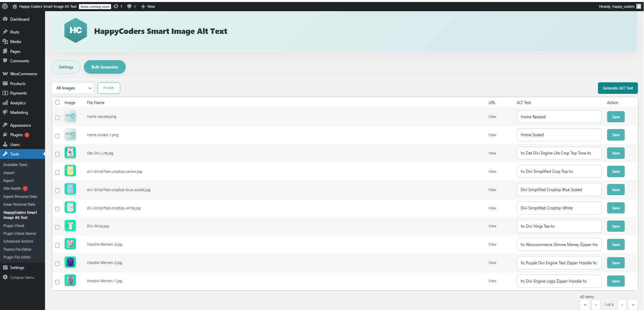The width and height of the screenshot is (644, 310).
Task: Tick the divi-Simplified-croptop-yellow.jpg checkbox
Action: pyautogui.click(x=57, y=172)
